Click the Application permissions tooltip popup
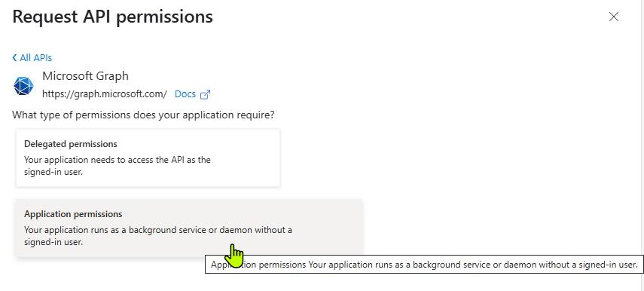Image resolution: width=644 pixels, height=291 pixels. (x=424, y=265)
